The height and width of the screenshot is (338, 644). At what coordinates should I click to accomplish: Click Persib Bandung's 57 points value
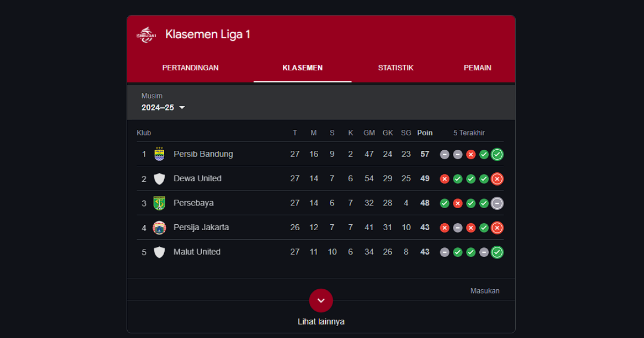425,154
